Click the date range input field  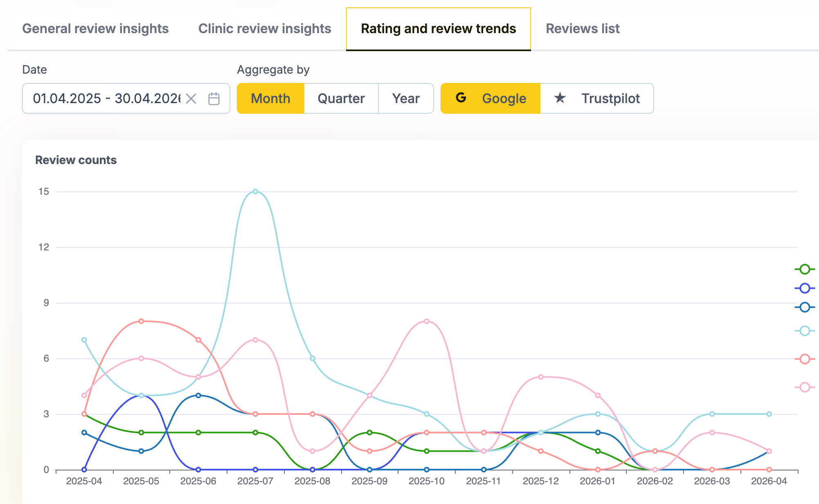tap(106, 99)
